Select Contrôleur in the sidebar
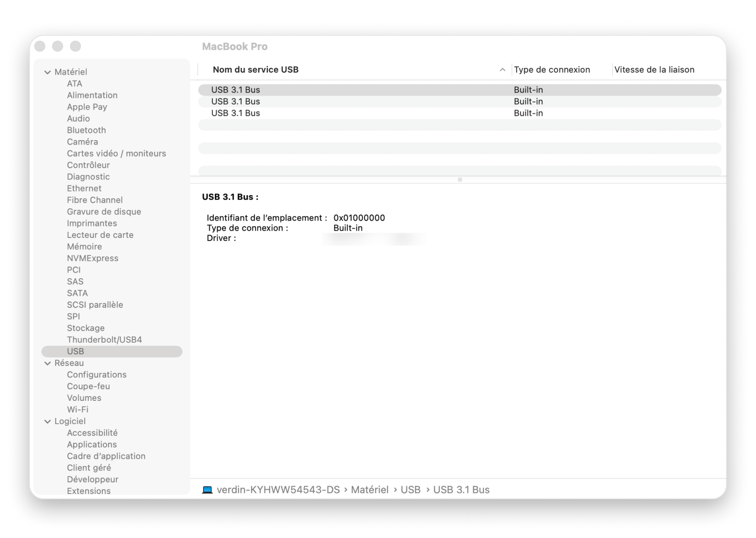Viewport: 756px width, 538px height. click(x=88, y=165)
